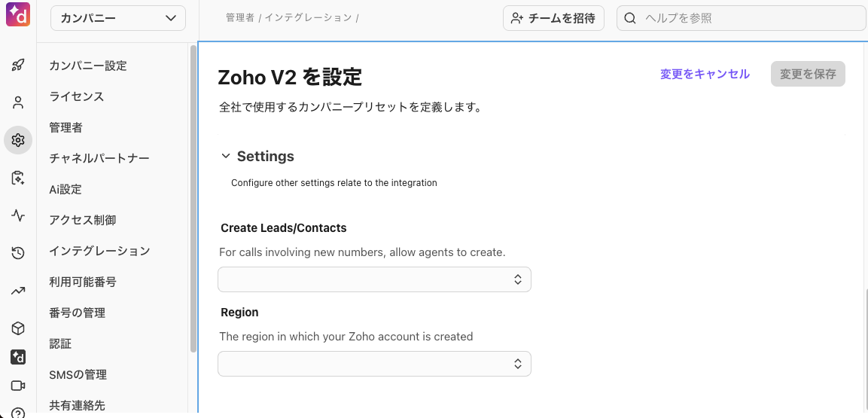
Task: Click 変更をキャンセル link
Action: 705,74
